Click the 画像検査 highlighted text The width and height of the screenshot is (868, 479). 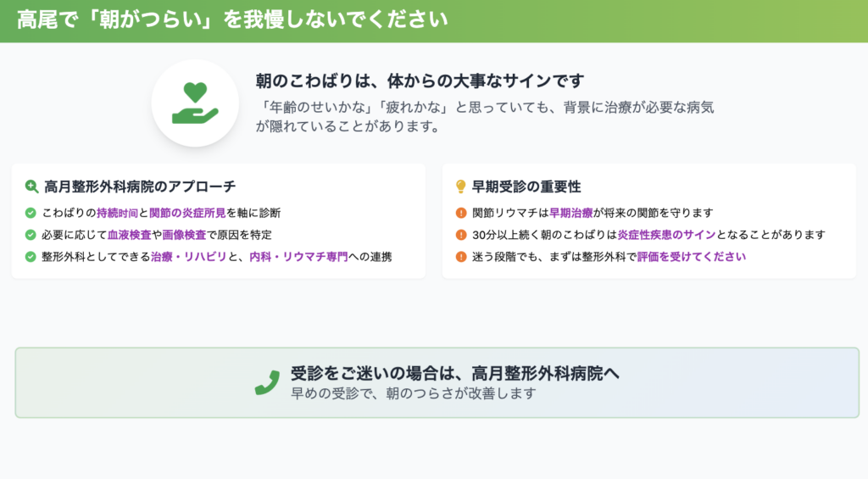pyautogui.click(x=184, y=235)
